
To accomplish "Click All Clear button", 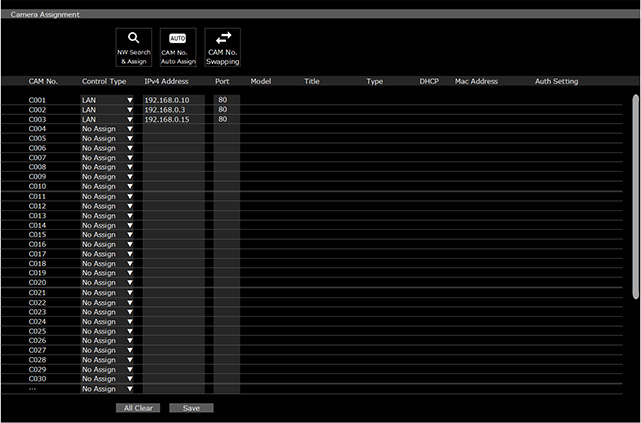I will click(138, 408).
